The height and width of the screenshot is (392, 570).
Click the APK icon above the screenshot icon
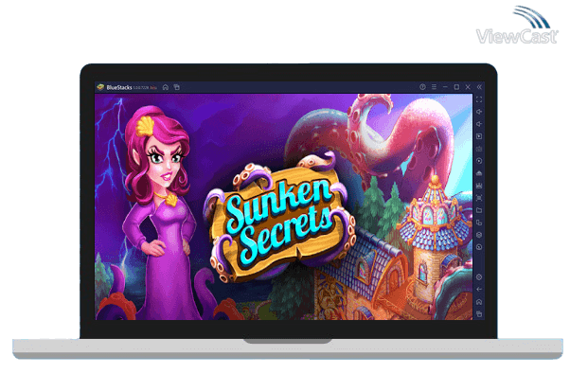(479, 186)
